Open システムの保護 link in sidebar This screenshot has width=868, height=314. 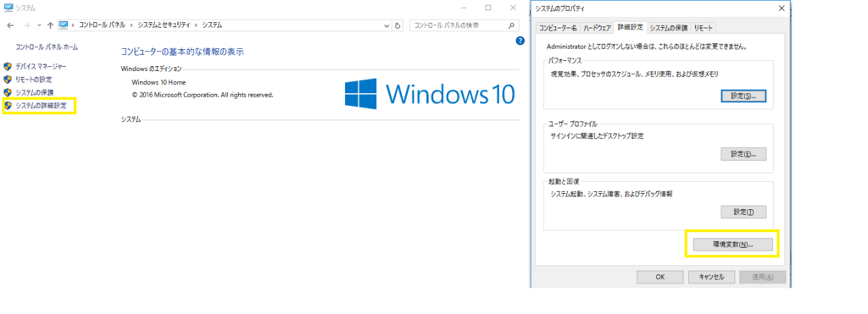[x=34, y=92]
